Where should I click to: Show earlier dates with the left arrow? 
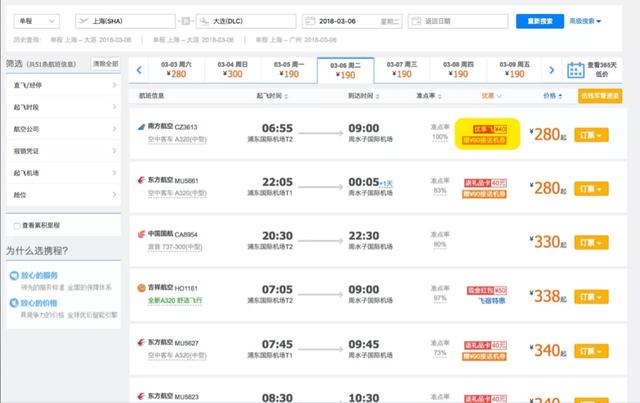pos(139,70)
